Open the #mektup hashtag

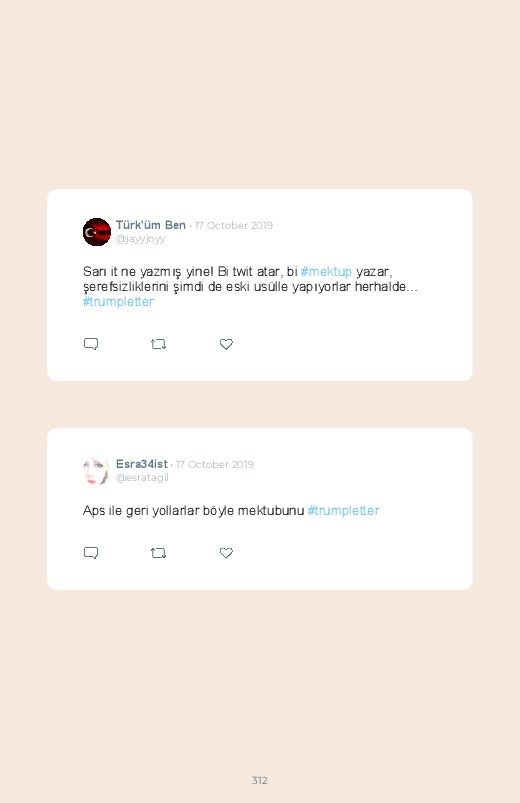326,271
